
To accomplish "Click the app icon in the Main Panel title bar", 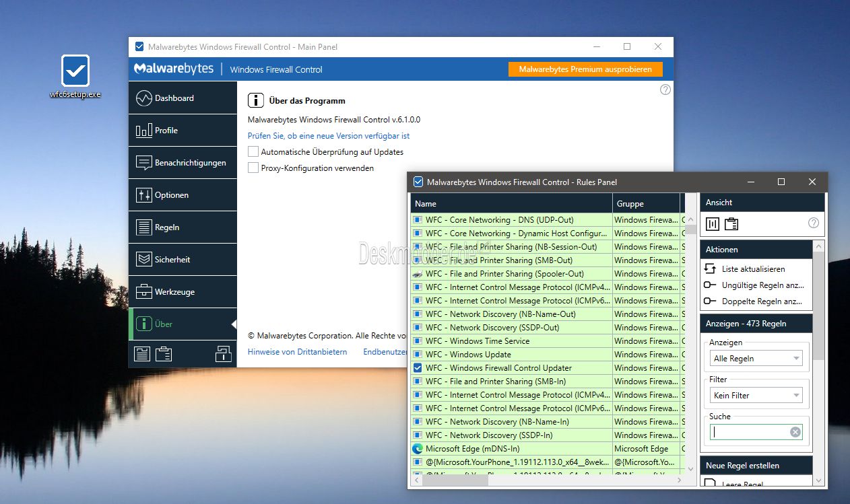I will click(x=139, y=46).
